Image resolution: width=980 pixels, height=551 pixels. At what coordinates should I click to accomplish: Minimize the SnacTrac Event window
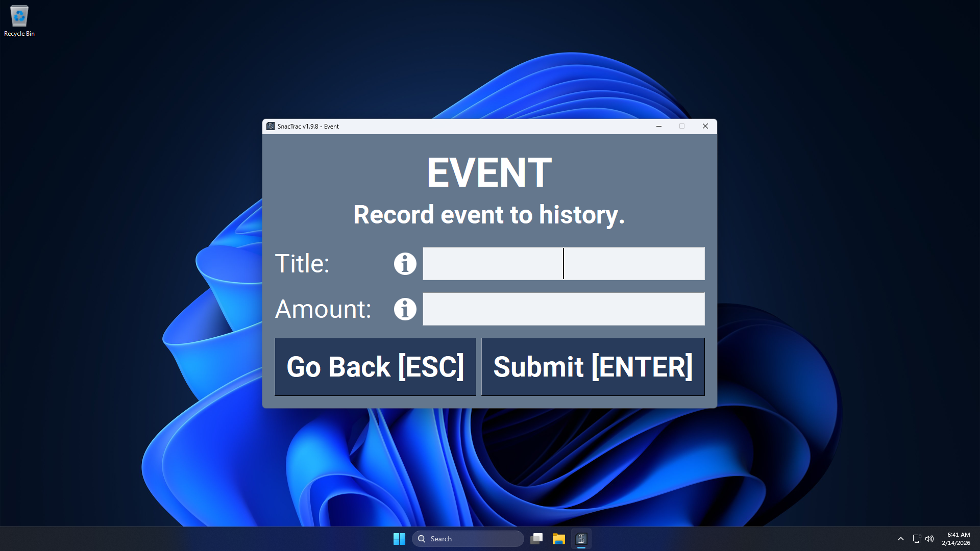tap(659, 126)
